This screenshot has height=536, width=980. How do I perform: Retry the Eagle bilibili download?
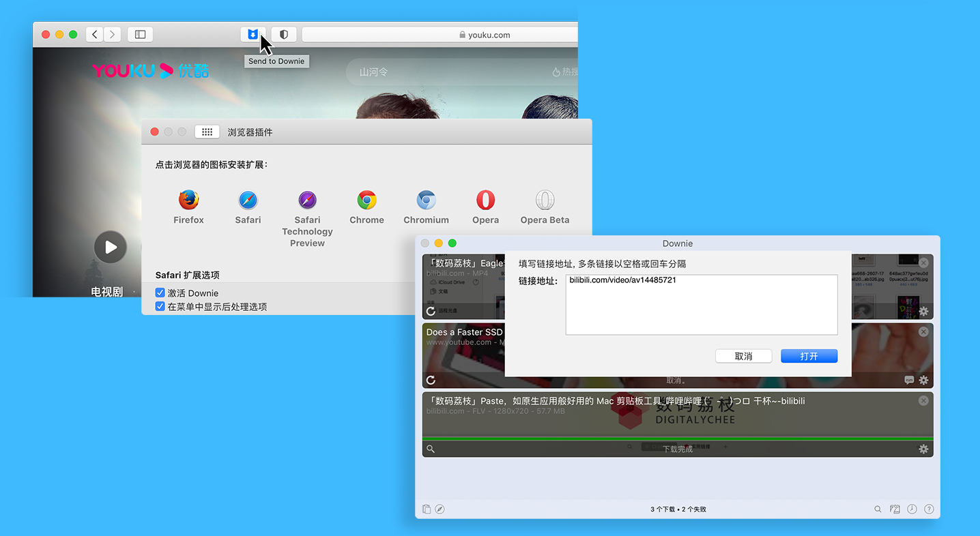coord(431,312)
